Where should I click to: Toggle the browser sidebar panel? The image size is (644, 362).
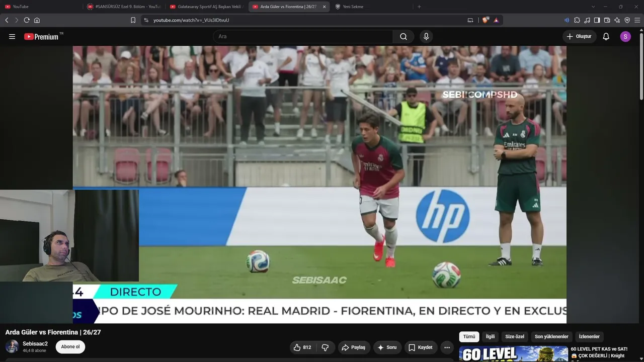pyautogui.click(x=597, y=20)
